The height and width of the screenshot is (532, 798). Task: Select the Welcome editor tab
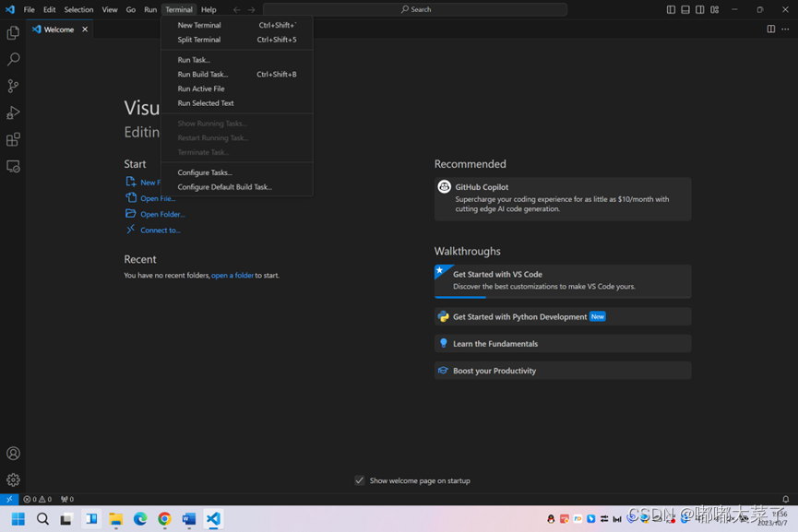click(x=60, y=29)
